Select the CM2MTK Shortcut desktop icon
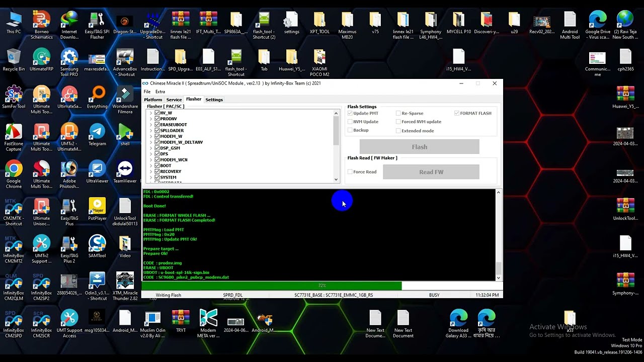Image resolution: width=644 pixels, height=362 pixels. click(14, 213)
